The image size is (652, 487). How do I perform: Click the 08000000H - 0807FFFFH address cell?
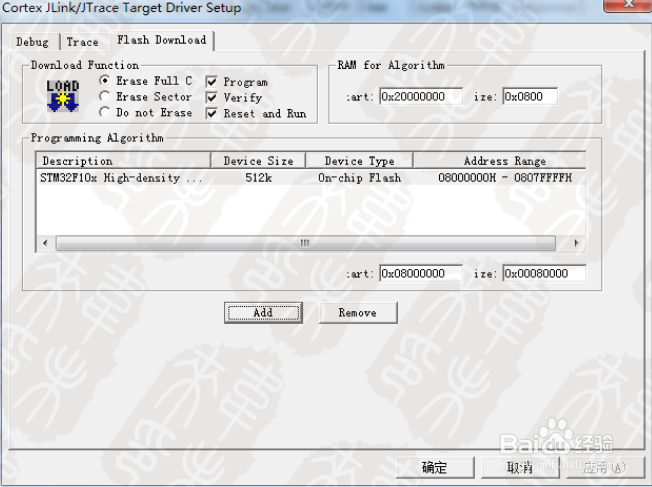tap(505, 178)
